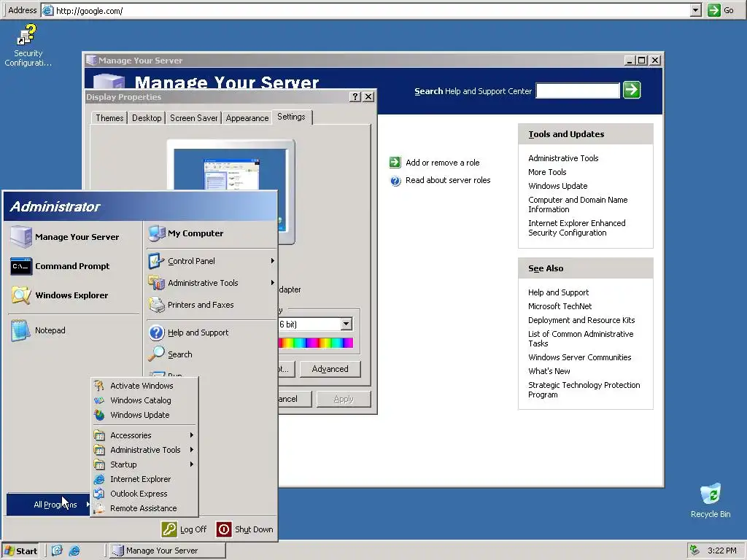Viewport: 747px width, 560px height.
Task: Switch to the Desktop tab
Action: [146, 118]
